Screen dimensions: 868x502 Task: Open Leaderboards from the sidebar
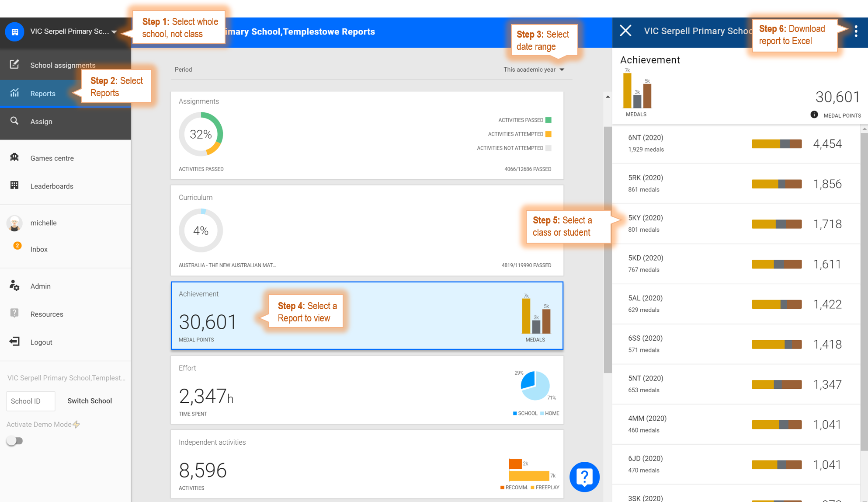tap(65, 186)
